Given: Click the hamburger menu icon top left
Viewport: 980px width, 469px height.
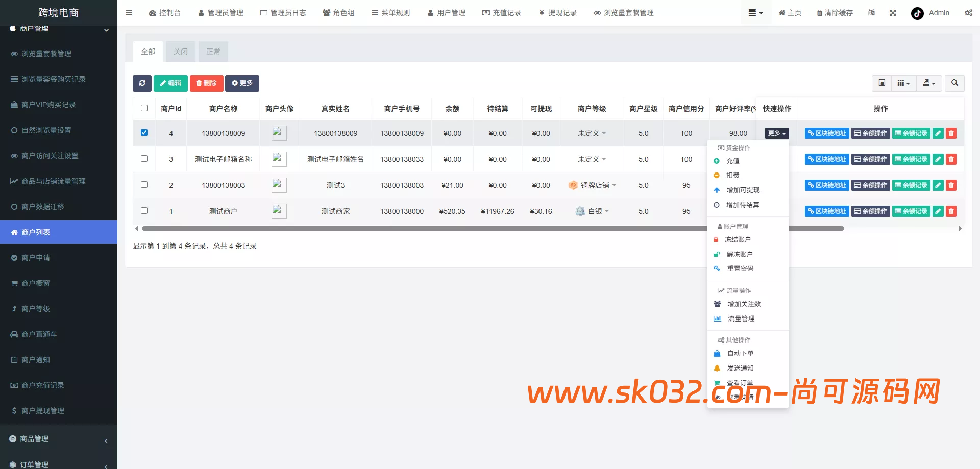Looking at the screenshot, I should point(129,13).
